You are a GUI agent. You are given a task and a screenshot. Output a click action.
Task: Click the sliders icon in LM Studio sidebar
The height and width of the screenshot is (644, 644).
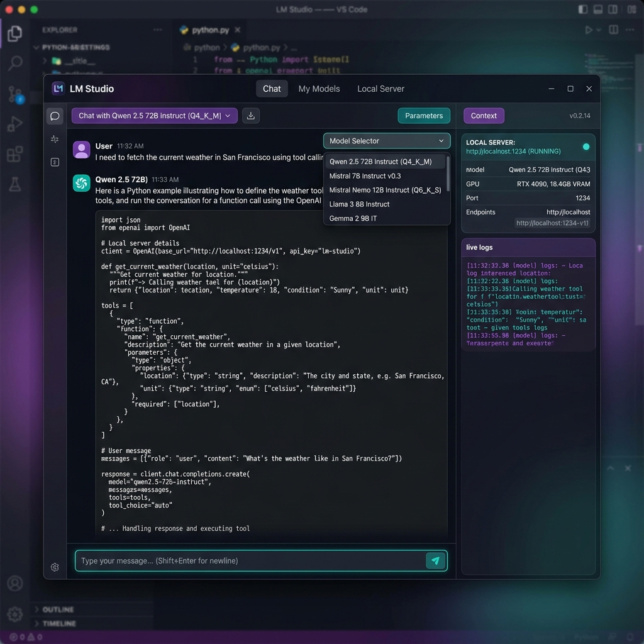[55, 139]
